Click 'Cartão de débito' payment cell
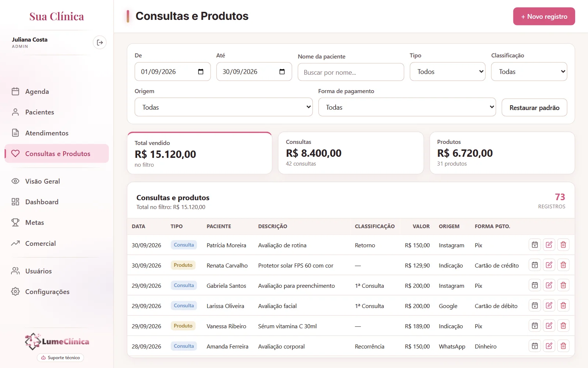 (496, 306)
